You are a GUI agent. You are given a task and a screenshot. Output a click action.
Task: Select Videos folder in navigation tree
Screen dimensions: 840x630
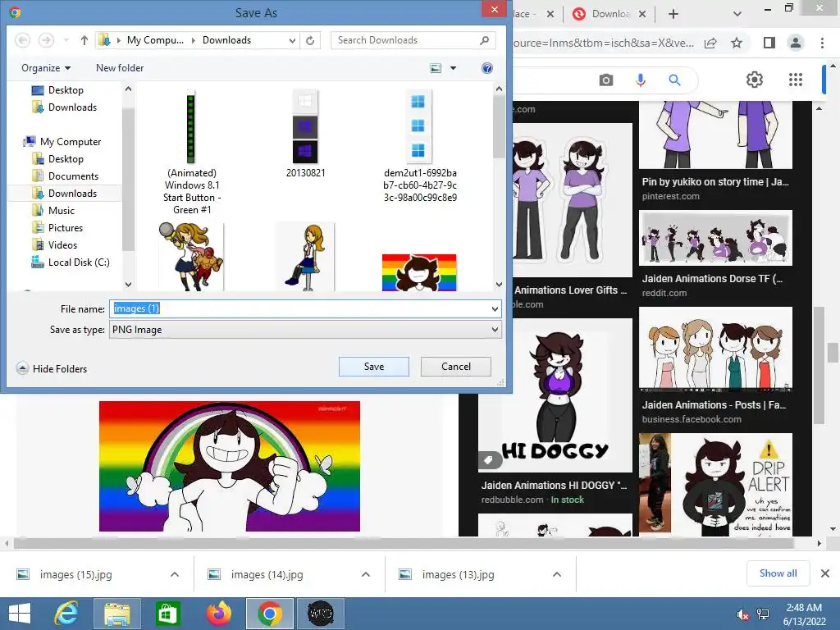pyautogui.click(x=55, y=244)
